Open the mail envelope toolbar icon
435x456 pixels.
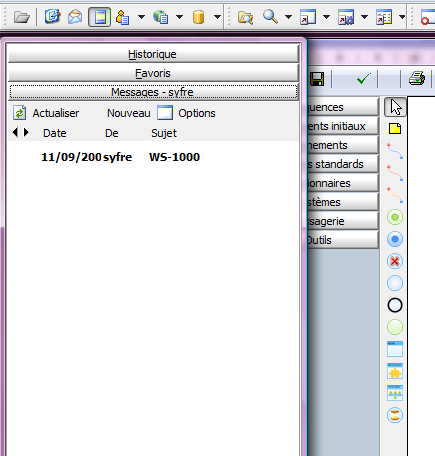[x=75, y=17]
